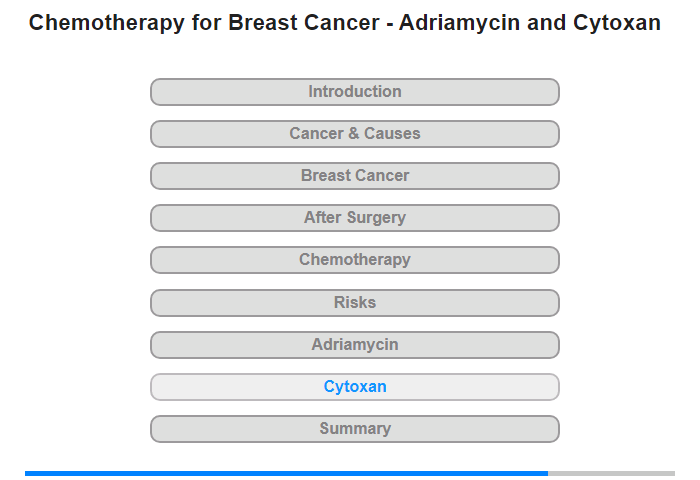Go to Cancer & Causes section
This screenshot has height=480, width=700.
pyautogui.click(x=355, y=134)
